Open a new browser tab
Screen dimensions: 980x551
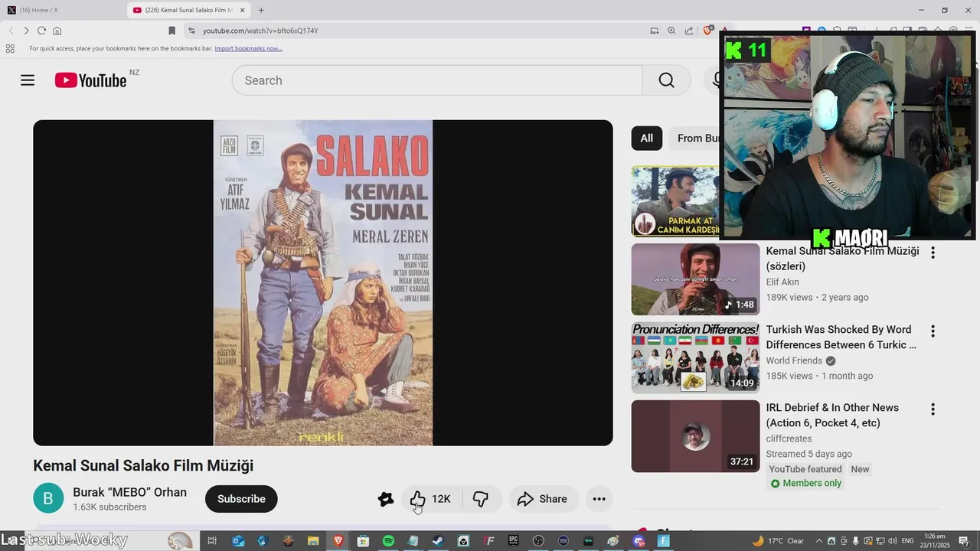pyautogui.click(x=261, y=10)
